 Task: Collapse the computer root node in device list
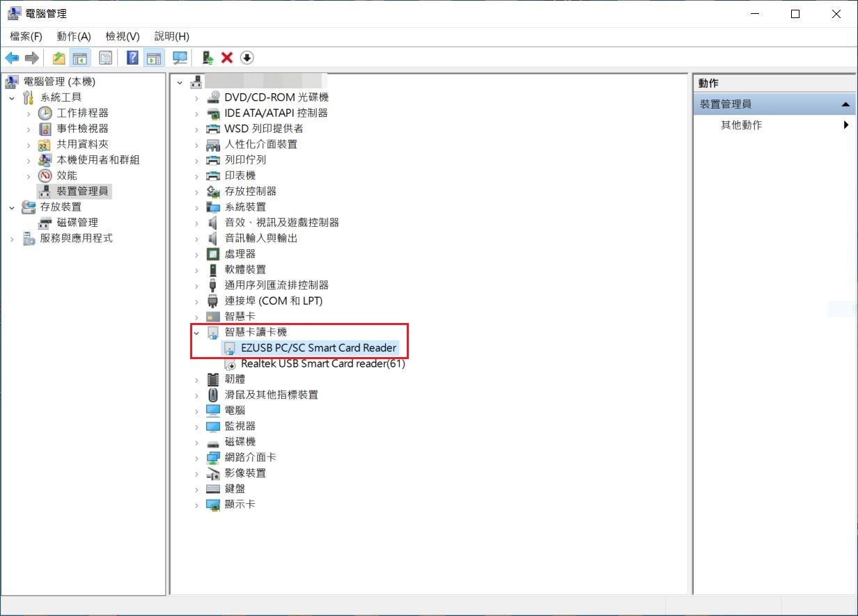[180, 81]
